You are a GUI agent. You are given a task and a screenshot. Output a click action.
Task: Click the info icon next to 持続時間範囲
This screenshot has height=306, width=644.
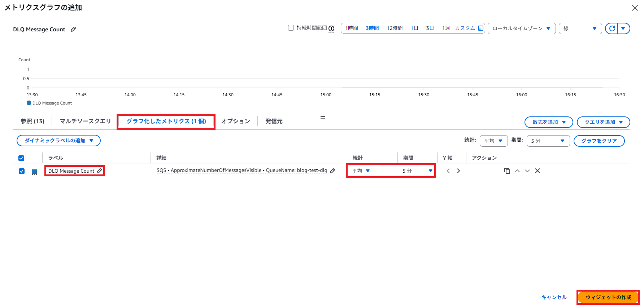[x=331, y=28]
